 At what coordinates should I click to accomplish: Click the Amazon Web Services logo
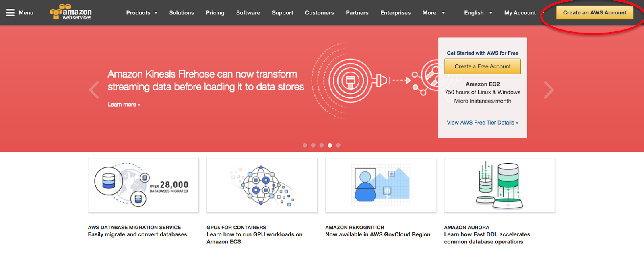(71, 12)
